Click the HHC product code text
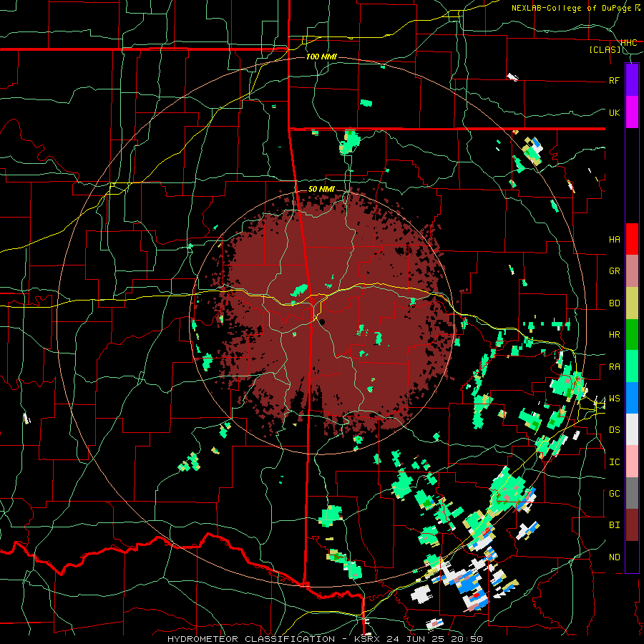The width and height of the screenshot is (644, 644). [x=629, y=43]
